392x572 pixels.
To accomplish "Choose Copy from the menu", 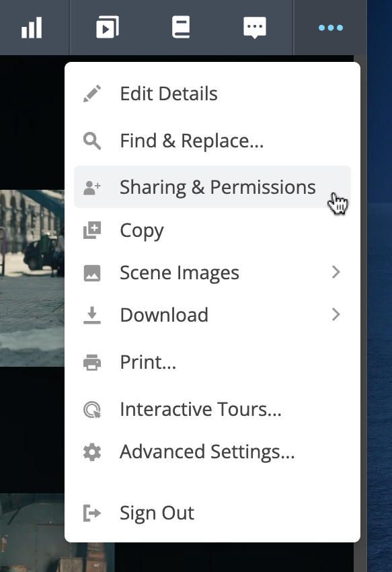I will click(x=212, y=230).
